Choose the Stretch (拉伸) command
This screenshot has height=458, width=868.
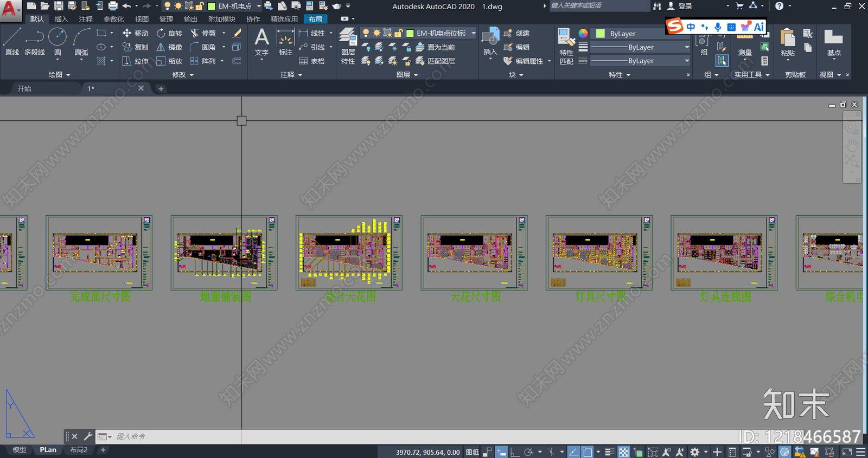click(x=136, y=61)
